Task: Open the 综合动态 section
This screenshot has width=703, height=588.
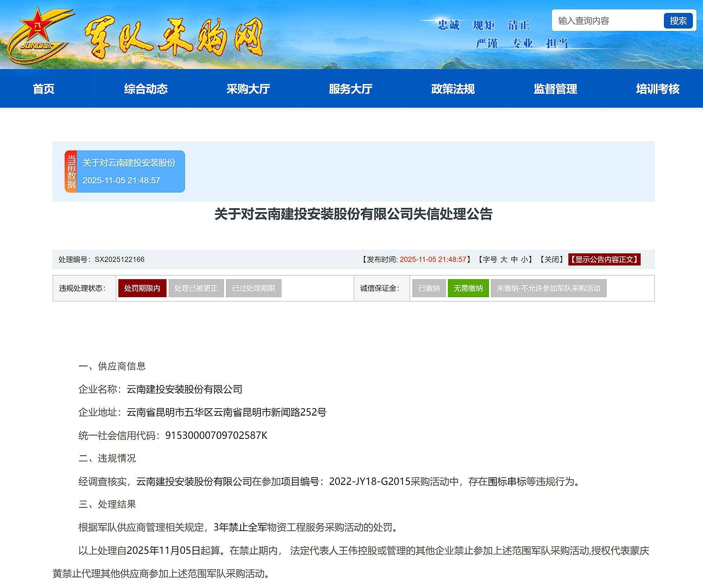Action: click(147, 90)
